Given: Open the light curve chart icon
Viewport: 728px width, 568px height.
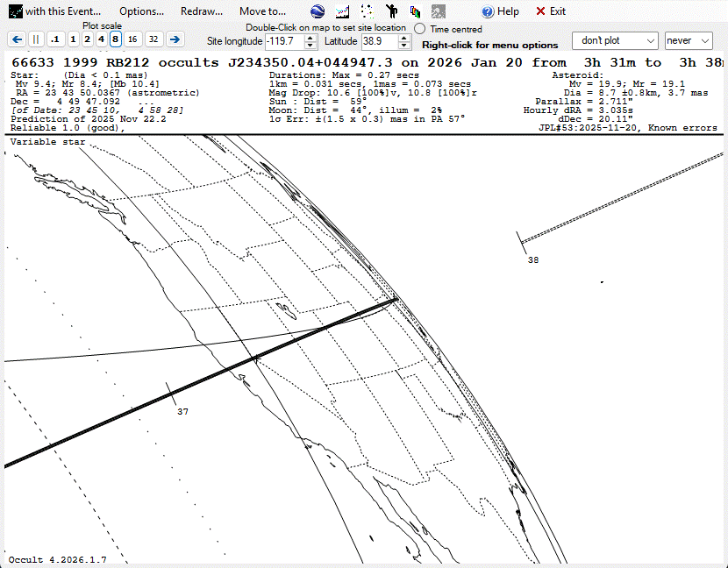Looking at the screenshot, I should coord(342,11).
